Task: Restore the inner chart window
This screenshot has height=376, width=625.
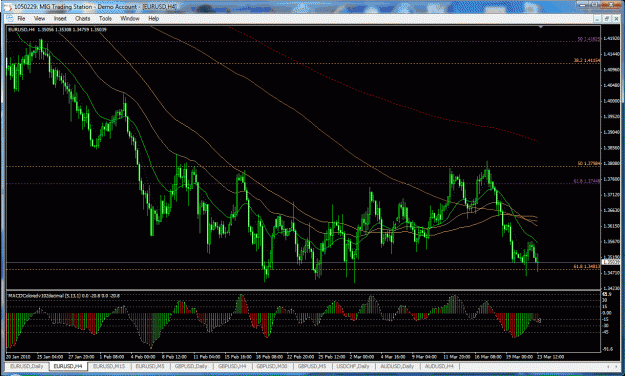Action: 607,19
